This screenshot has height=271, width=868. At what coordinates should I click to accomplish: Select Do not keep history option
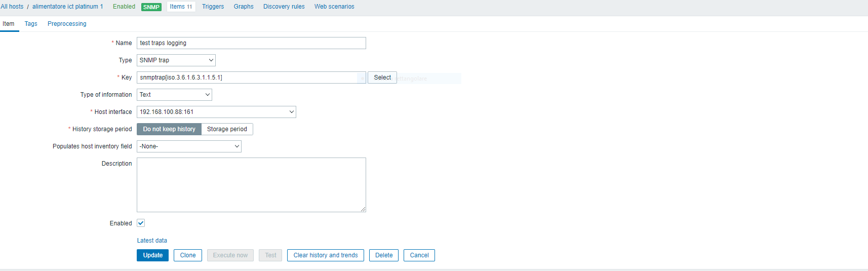point(169,129)
